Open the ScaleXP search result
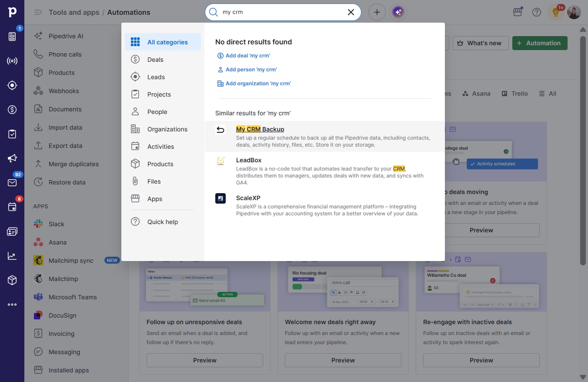This screenshot has width=588, height=382. [324, 205]
